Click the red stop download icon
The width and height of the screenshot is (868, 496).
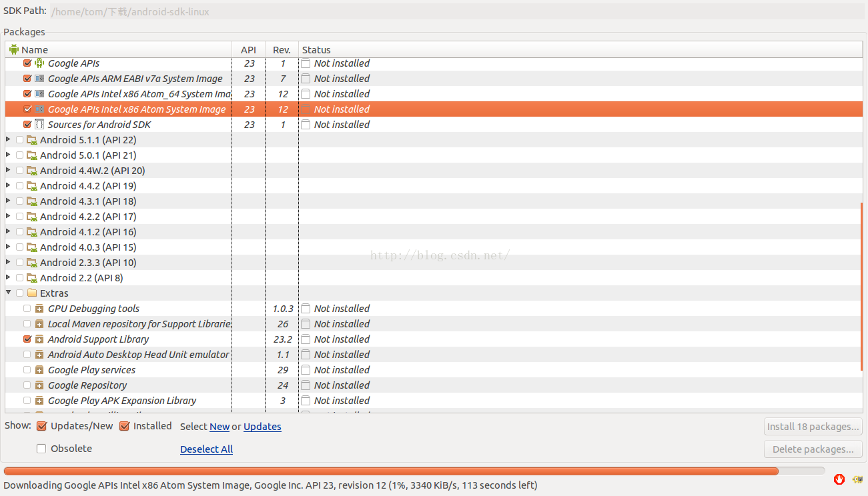pos(839,479)
